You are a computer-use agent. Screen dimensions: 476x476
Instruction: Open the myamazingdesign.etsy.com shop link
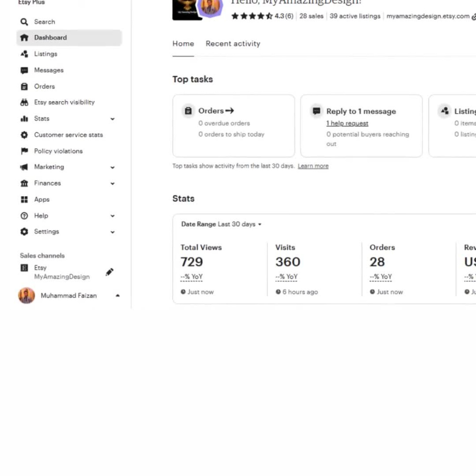tap(428, 16)
